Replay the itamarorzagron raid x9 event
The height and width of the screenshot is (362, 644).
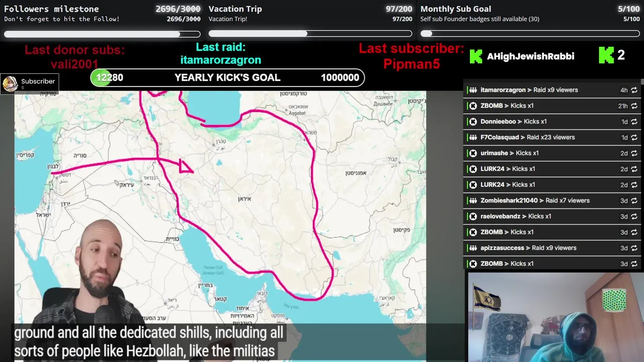pos(634,90)
